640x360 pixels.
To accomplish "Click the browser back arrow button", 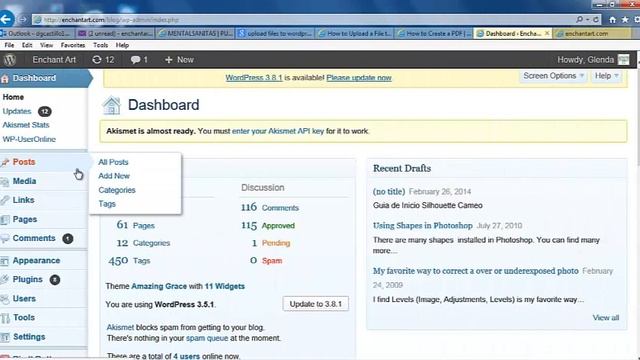I will pos(6,19).
